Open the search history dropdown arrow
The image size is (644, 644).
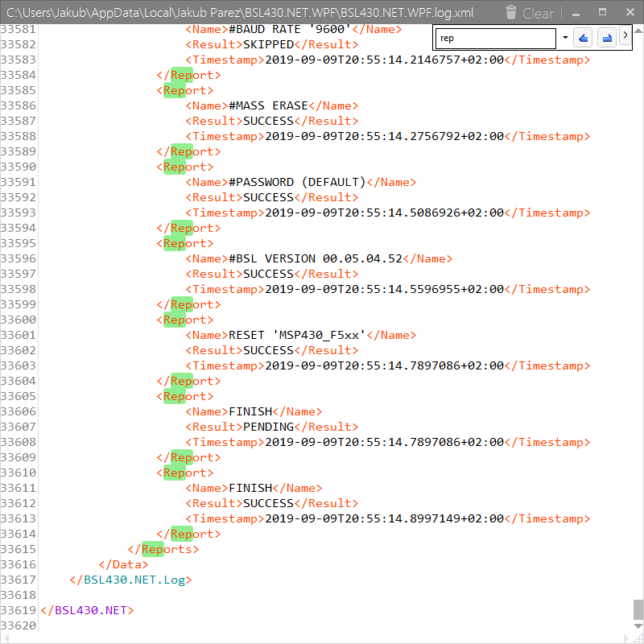pos(565,38)
